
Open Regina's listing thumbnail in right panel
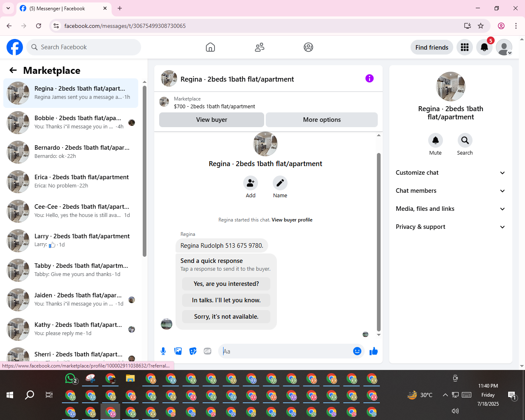click(x=451, y=87)
